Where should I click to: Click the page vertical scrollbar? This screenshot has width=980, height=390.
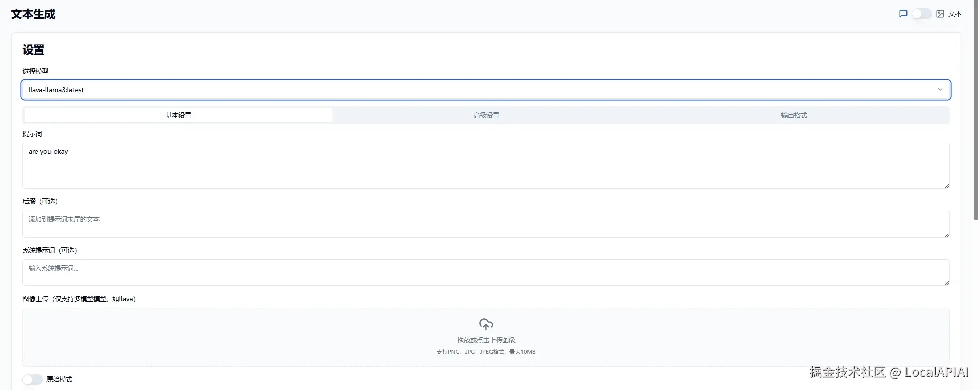click(x=976, y=110)
